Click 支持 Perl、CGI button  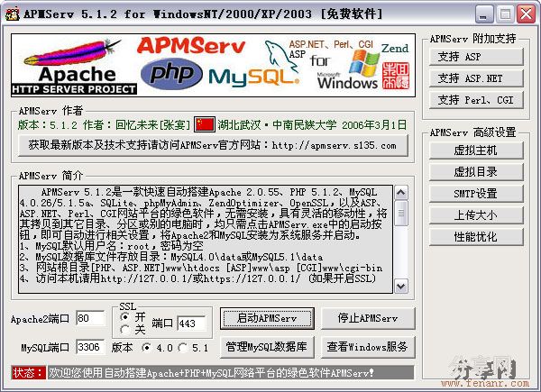point(476,100)
